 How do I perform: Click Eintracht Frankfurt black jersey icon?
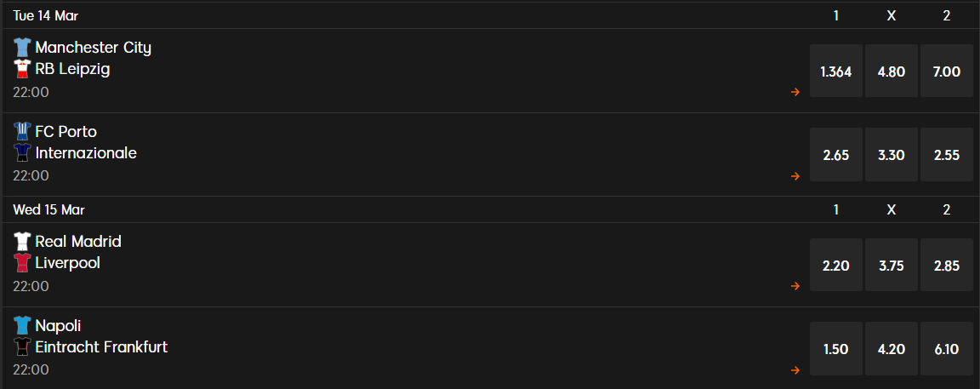22,346
